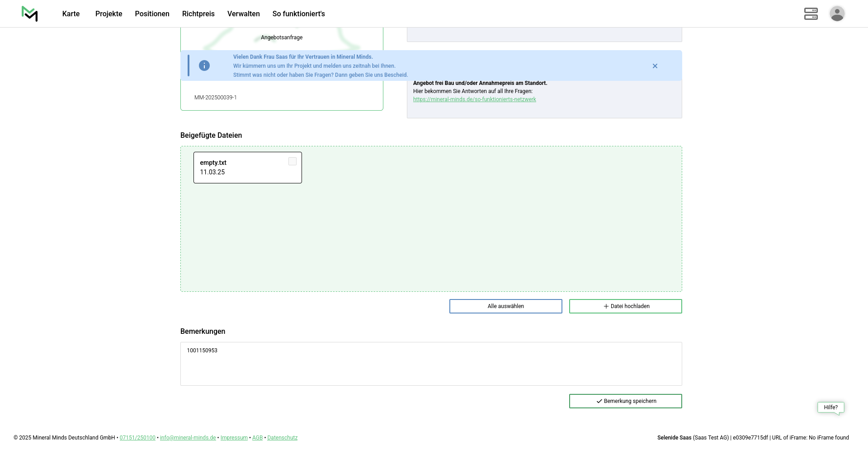Open So funktioniert's page
Image resolution: width=868 pixels, height=449 pixels.
point(298,14)
